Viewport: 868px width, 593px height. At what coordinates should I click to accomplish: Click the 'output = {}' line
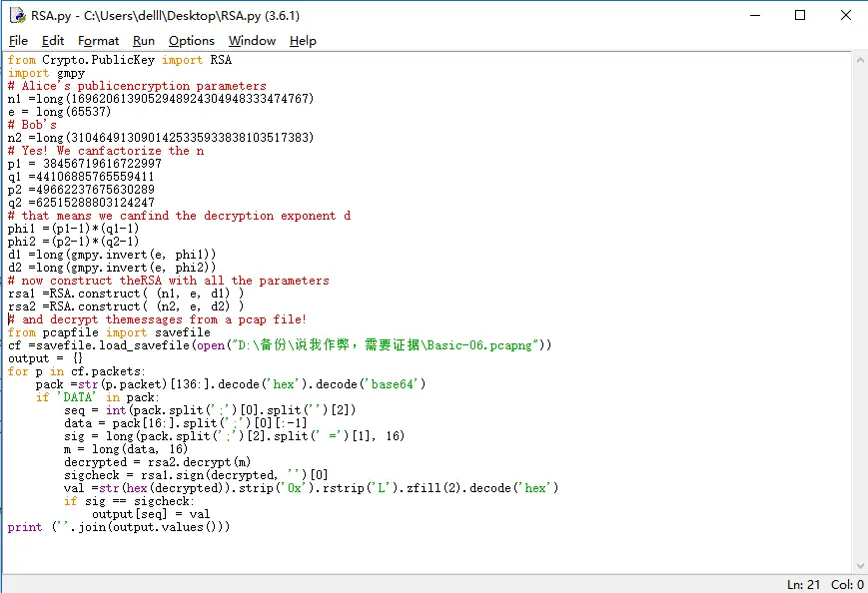coord(45,358)
